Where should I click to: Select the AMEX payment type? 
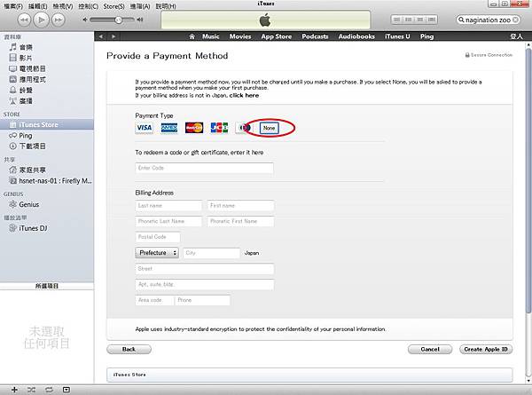click(169, 128)
